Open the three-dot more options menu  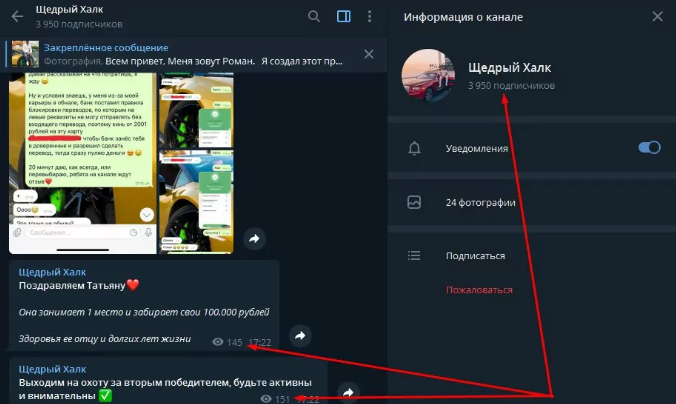click(372, 16)
